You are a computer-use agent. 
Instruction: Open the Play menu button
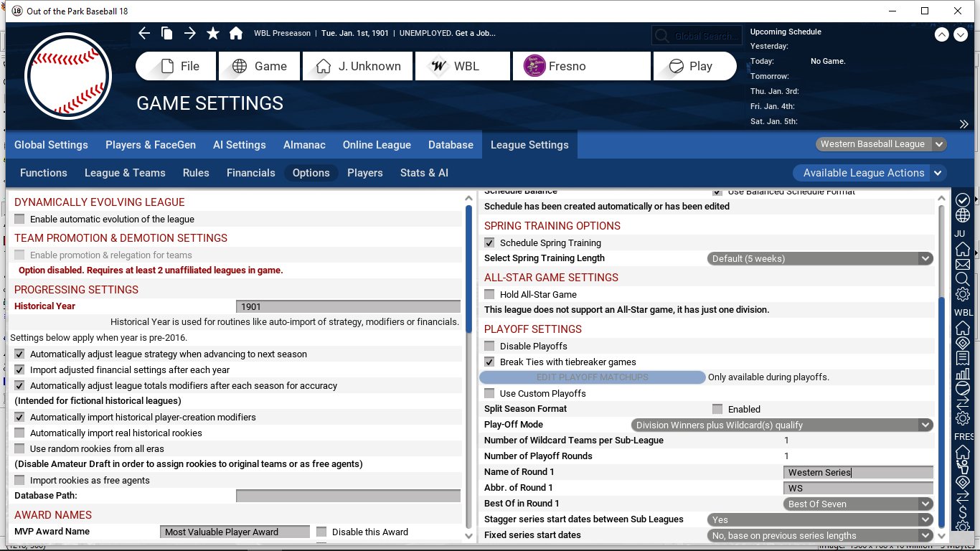click(x=694, y=66)
